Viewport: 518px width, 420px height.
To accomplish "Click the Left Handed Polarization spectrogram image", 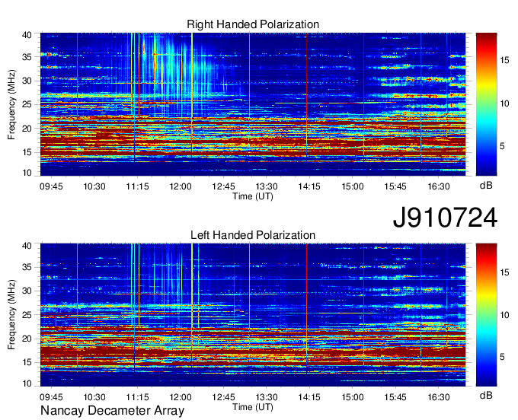I will tap(253, 315).
